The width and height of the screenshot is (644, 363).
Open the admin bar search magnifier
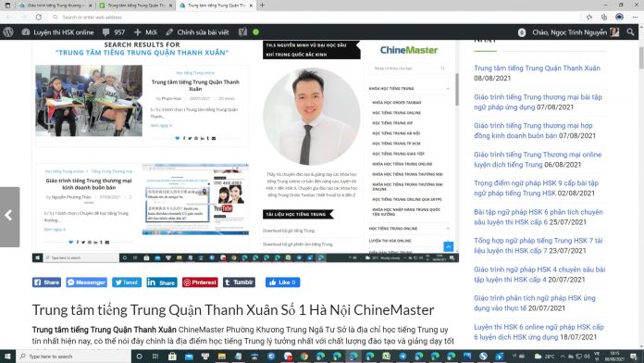point(630,32)
